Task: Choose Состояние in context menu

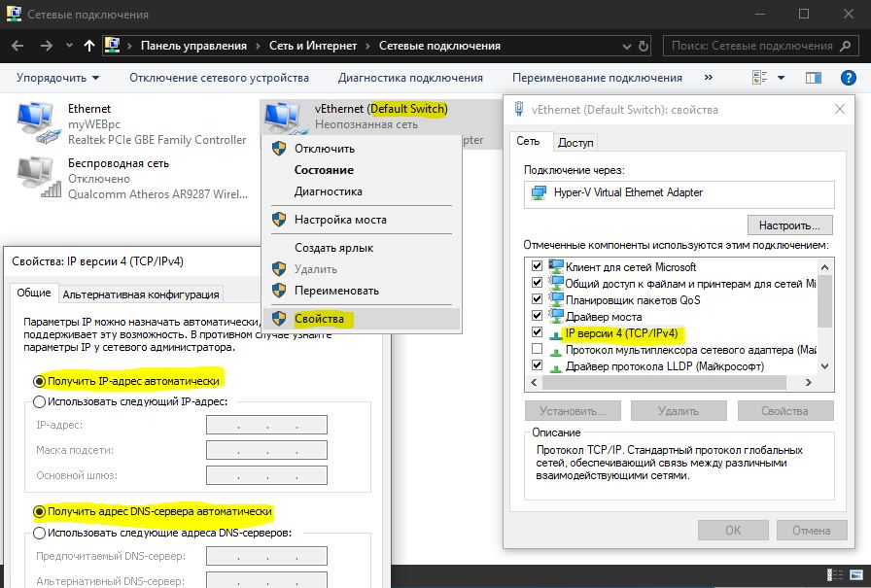Action: pyautogui.click(x=361, y=170)
